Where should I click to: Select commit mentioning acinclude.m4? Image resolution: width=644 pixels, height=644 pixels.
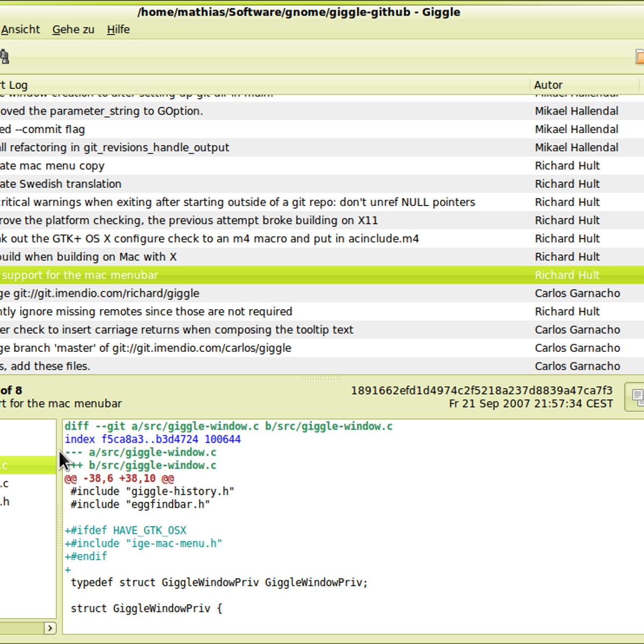(209, 239)
